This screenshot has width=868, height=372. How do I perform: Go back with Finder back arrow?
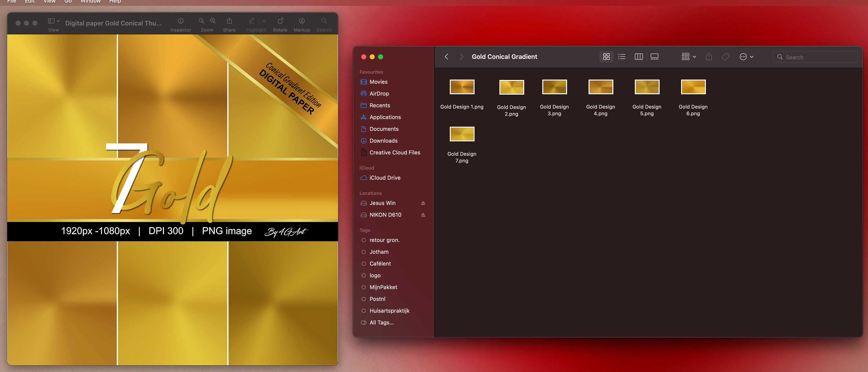tap(446, 57)
